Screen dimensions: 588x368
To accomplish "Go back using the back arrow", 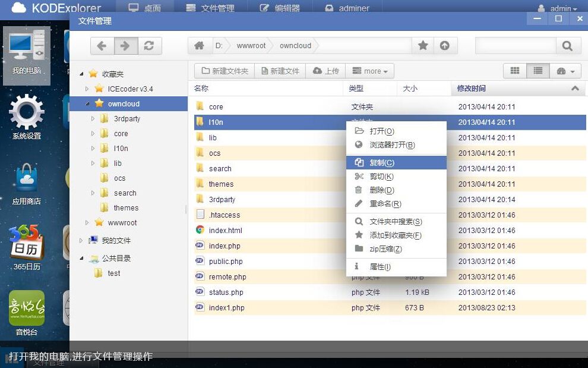I will pyautogui.click(x=102, y=46).
